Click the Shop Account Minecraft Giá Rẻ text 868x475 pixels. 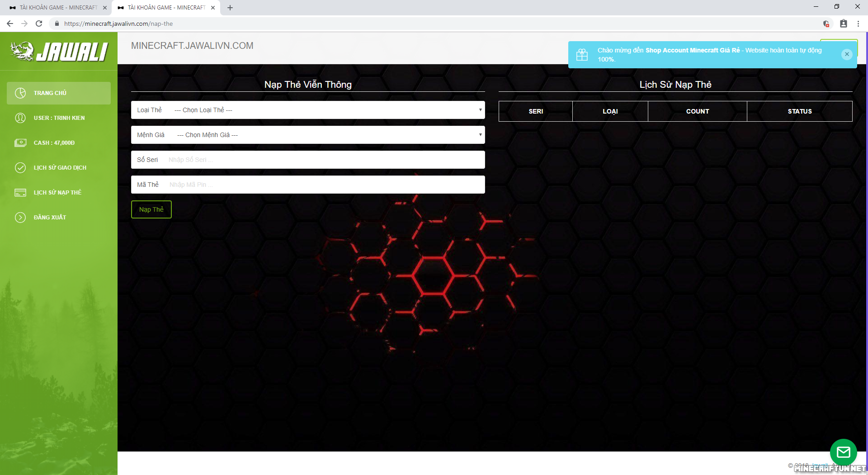[x=693, y=50]
